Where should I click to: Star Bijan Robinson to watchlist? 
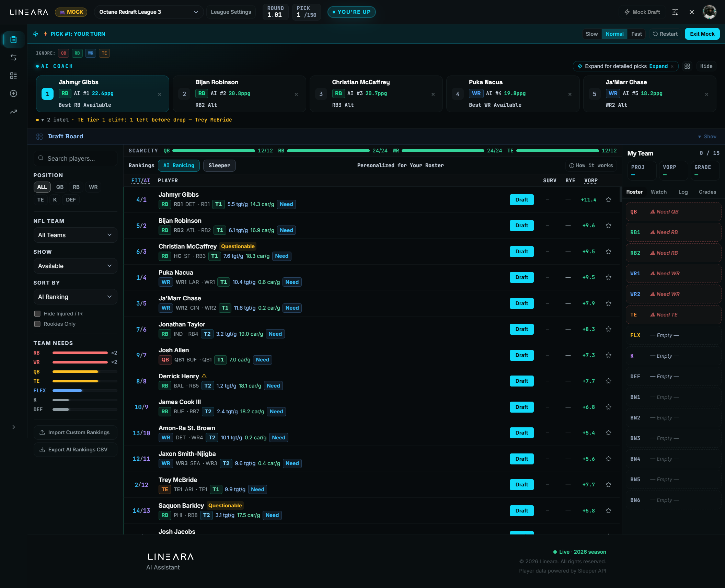[x=609, y=226]
